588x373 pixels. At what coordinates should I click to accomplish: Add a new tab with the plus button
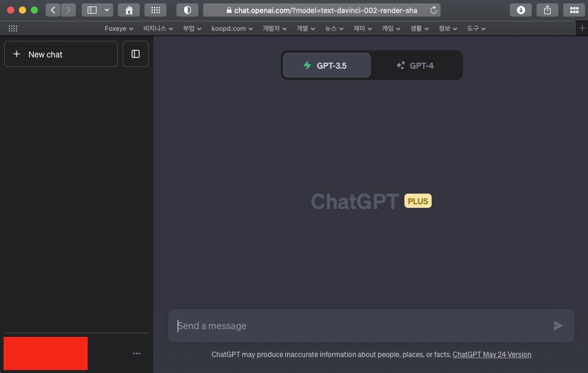tap(582, 28)
